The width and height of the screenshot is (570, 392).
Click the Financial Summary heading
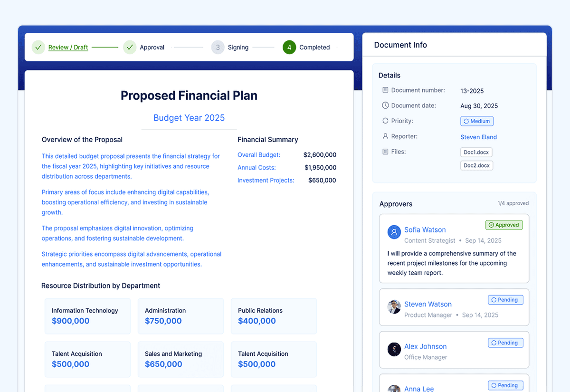click(x=268, y=140)
